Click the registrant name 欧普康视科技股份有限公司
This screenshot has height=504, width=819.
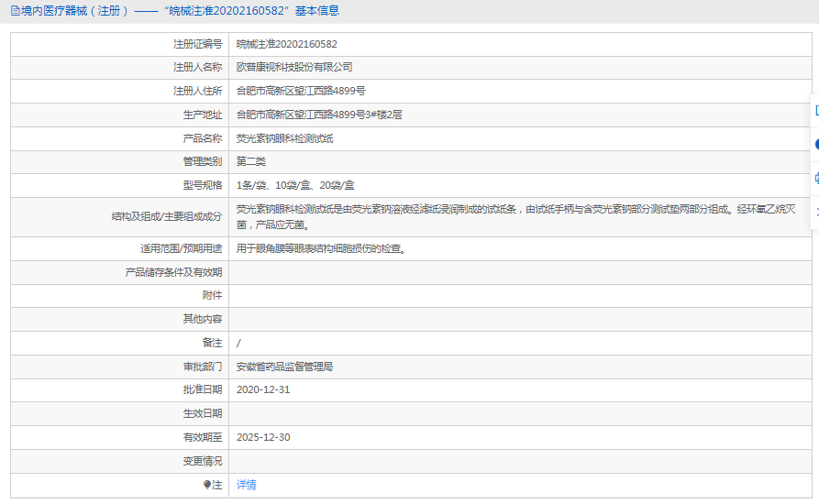pyautogui.click(x=293, y=67)
